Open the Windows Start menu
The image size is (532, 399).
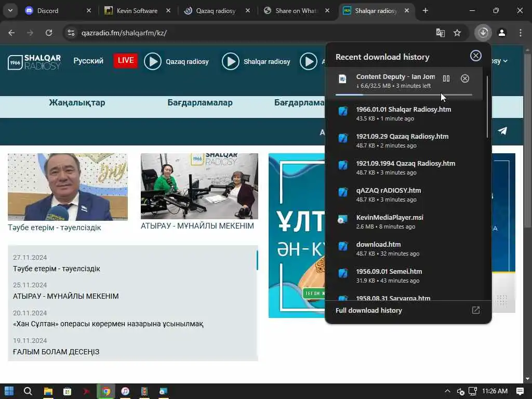click(9, 391)
